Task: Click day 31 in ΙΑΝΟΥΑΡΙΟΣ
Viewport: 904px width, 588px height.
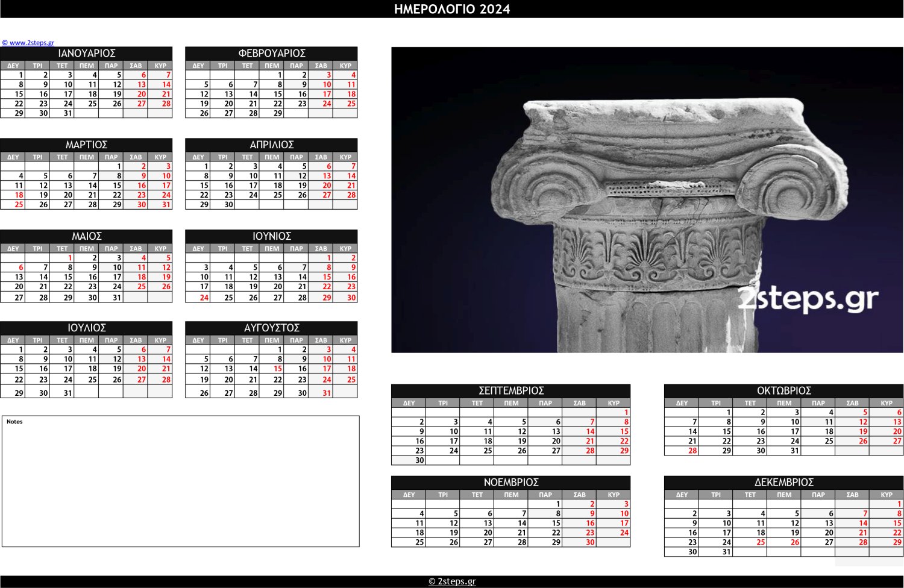Action: (x=61, y=113)
